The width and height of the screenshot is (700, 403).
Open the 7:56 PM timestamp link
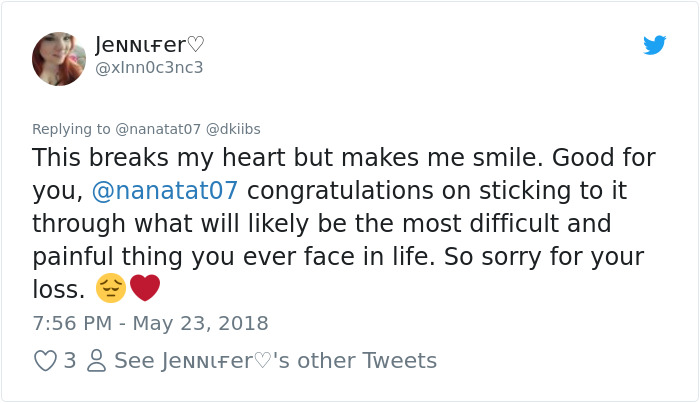[x=71, y=323]
